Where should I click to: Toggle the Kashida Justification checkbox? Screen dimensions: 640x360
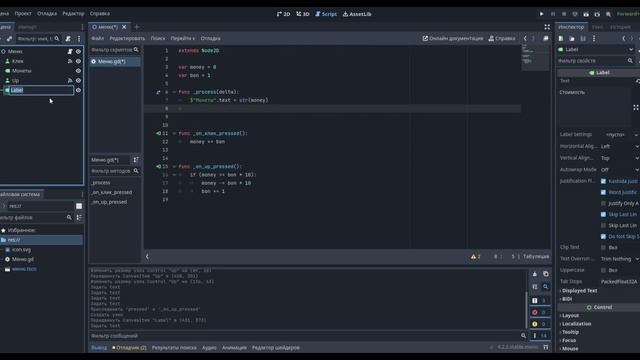pyautogui.click(x=603, y=181)
